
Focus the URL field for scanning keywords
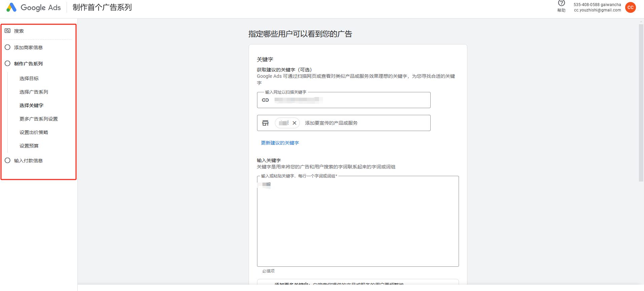point(344,100)
